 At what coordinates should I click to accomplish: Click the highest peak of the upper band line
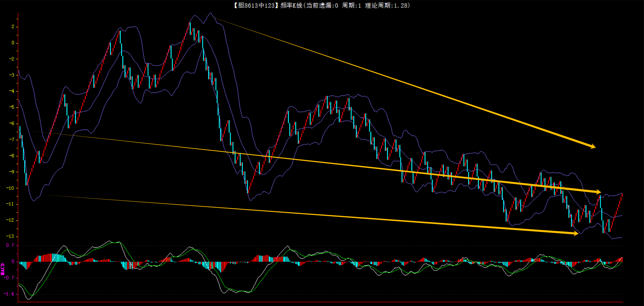[210, 13]
